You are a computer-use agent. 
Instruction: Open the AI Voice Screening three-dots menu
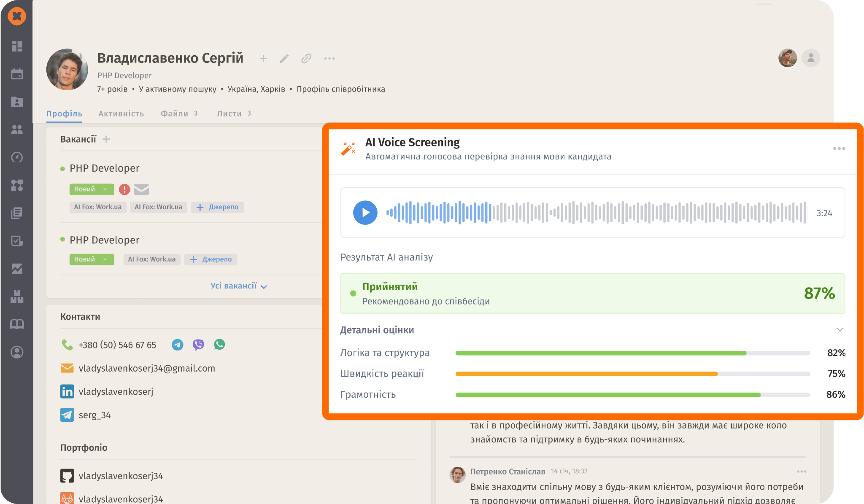pos(839,148)
